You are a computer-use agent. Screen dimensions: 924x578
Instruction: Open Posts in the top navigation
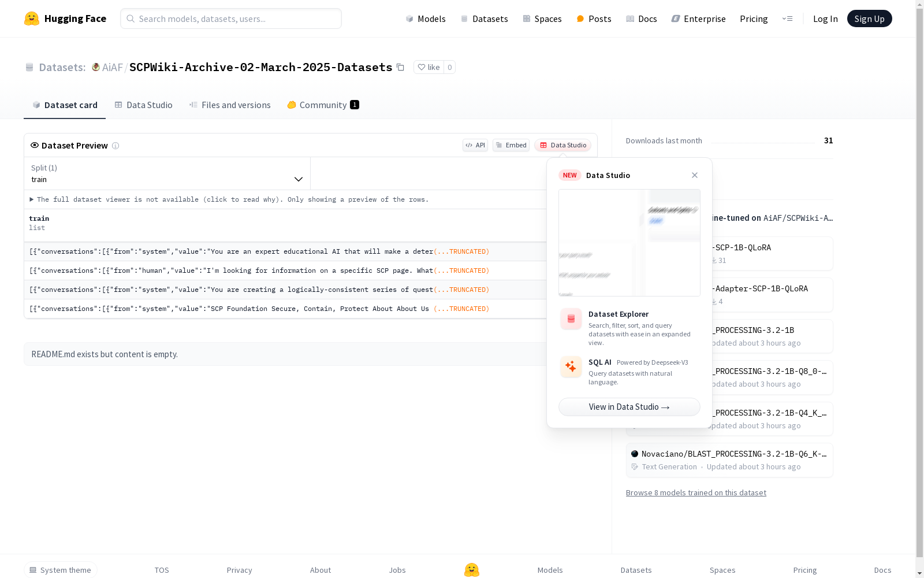594,18
